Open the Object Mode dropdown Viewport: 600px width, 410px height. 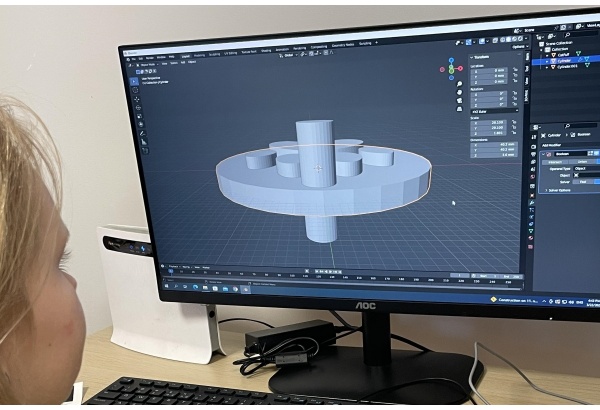[148, 65]
